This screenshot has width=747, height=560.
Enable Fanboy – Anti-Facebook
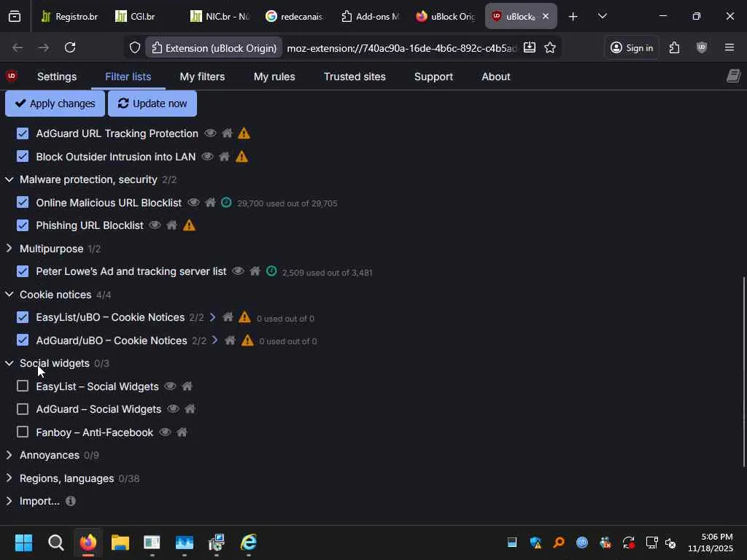click(x=23, y=432)
